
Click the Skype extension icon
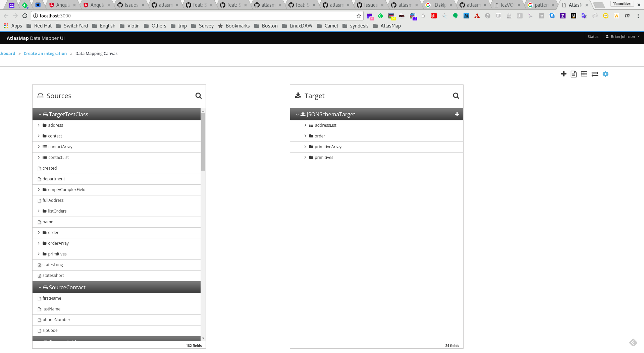click(552, 16)
